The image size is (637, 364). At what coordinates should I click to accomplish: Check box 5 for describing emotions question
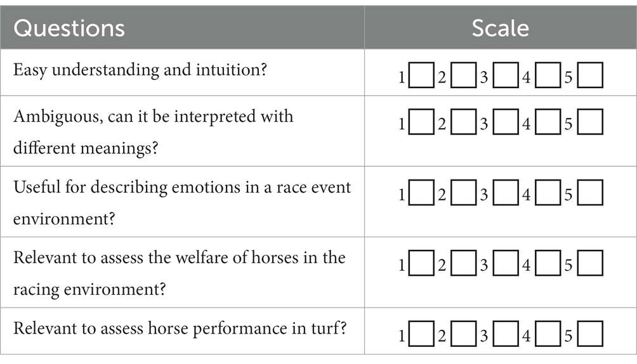pyautogui.click(x=590, y=193)
